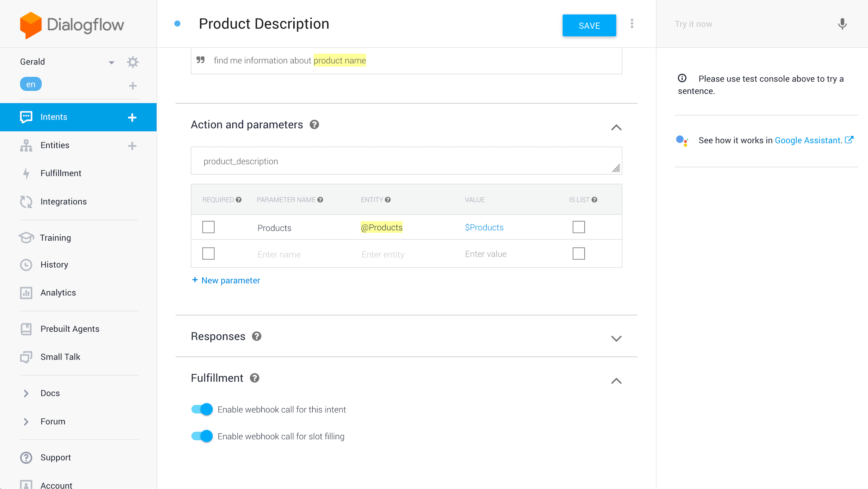The height and width of the screenshot is (489, 868).
Task: Click the Integrations cycle icon
Action: 26,202
